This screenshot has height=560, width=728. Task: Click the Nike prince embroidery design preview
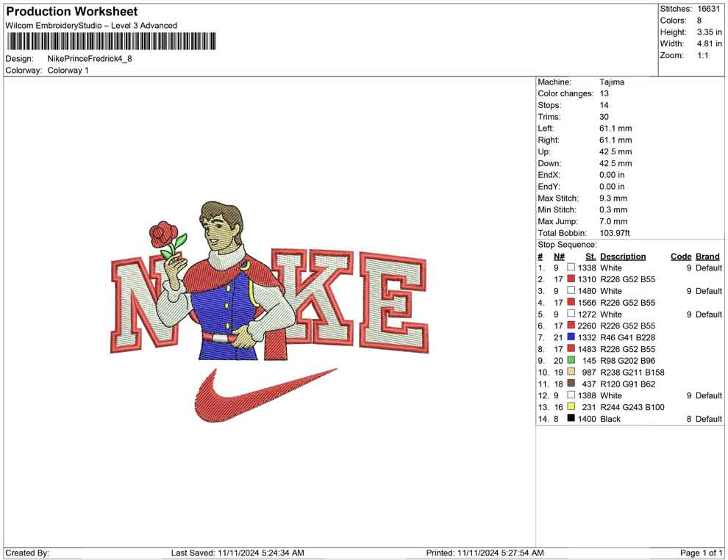click(269, 312)
